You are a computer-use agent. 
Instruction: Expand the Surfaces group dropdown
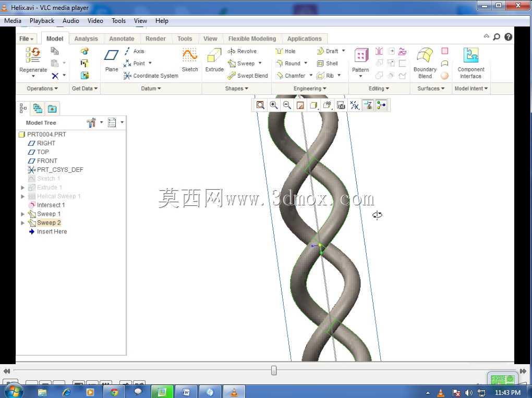pos(431,89)
